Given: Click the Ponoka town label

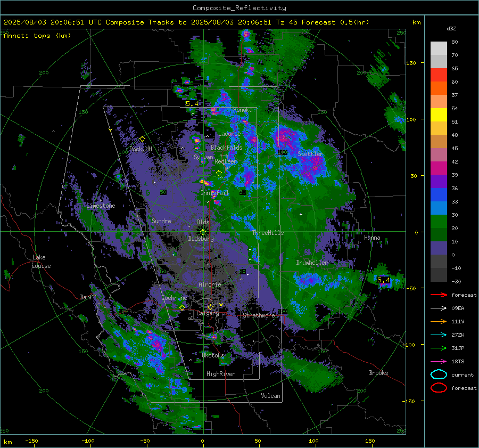Looking at the screenshot, I should coord(243,110).
